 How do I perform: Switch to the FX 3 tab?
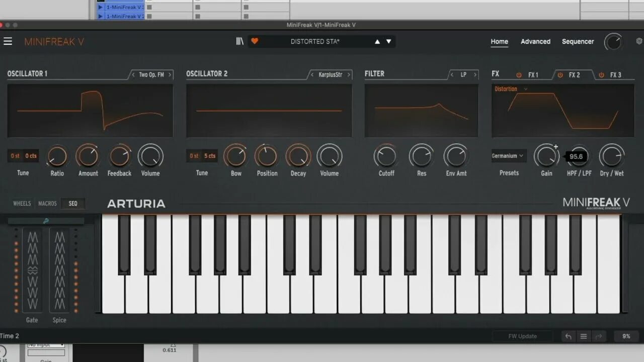(x=615, y=75)
